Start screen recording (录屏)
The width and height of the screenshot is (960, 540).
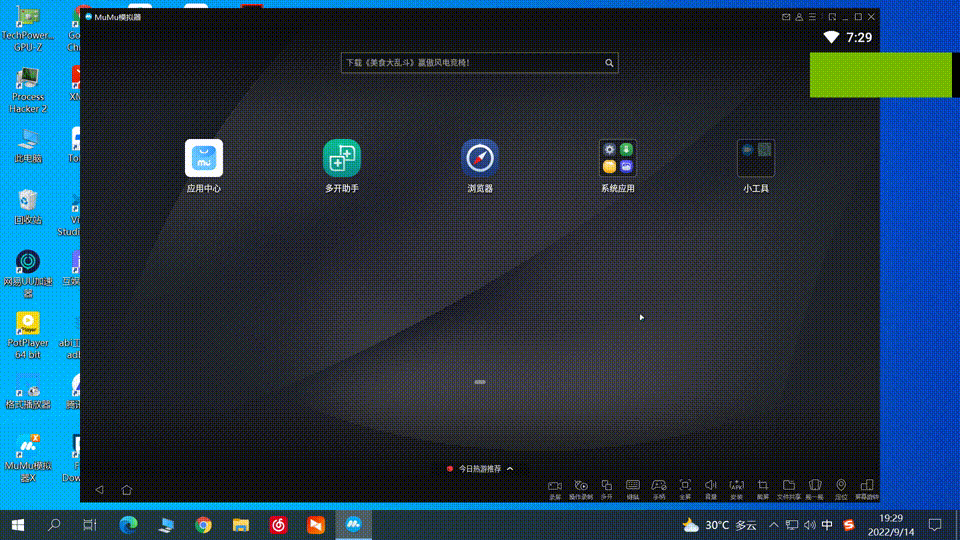[x=555, y=490]
